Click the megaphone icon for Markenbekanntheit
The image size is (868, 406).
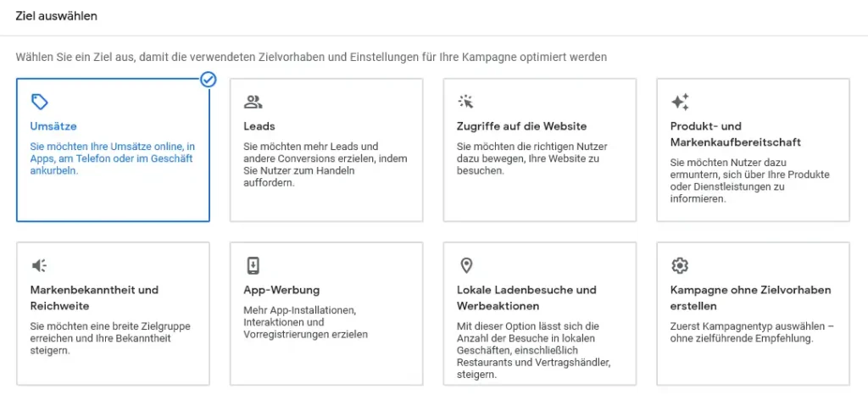point(39,266)
